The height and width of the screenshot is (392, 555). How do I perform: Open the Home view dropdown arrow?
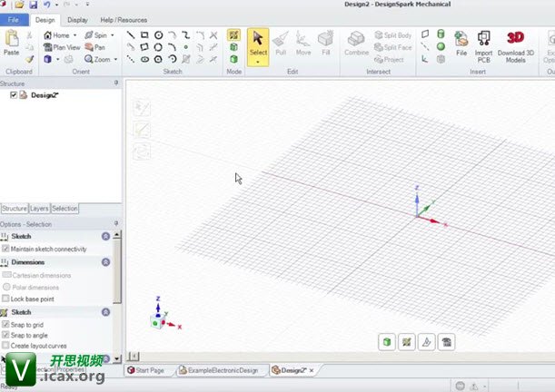(x=74, y=35)
